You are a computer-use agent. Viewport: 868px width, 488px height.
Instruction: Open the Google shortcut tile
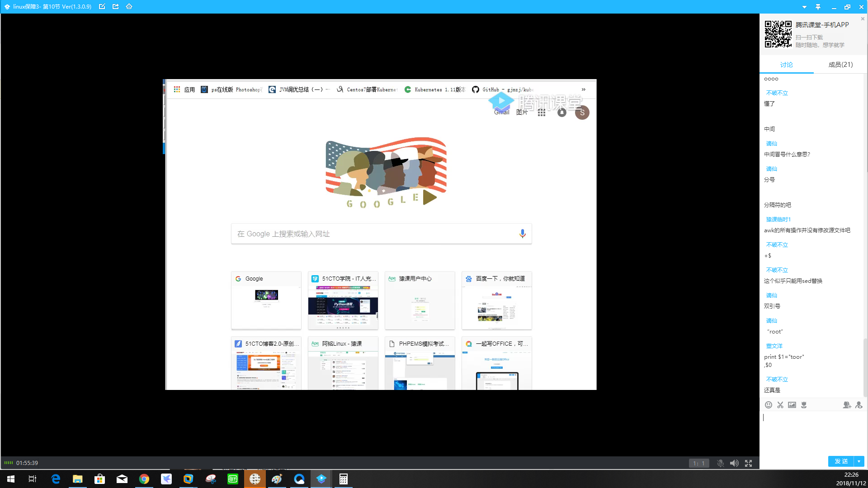tap(266, 300)
